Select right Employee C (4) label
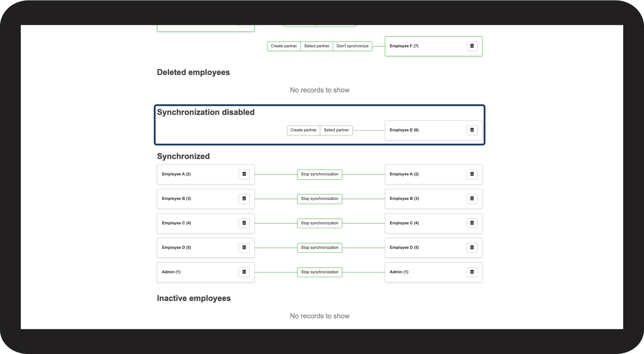Image resolution: width=644 pixels, height=354 pixels. [404, 223]
